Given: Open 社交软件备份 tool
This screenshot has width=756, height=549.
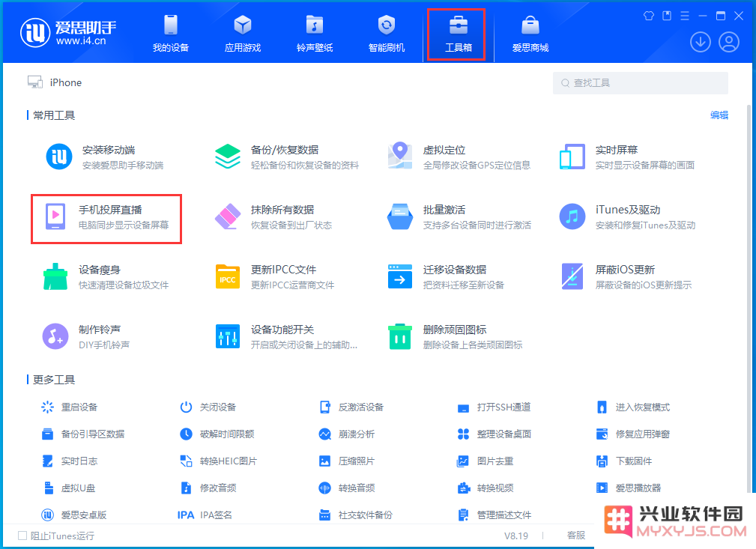Looking at the screenshot, I should pyautogui.click(x=356, y=515).
